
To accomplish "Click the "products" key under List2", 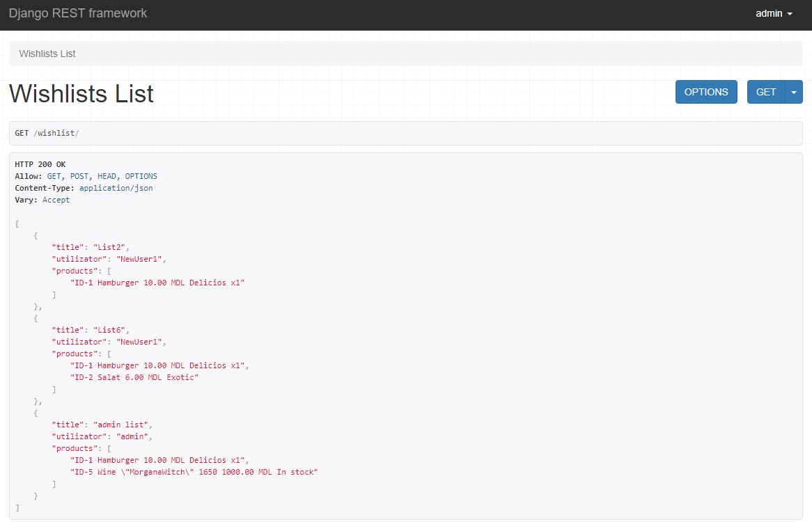I will pyautogui.click(x=75, y=271).
